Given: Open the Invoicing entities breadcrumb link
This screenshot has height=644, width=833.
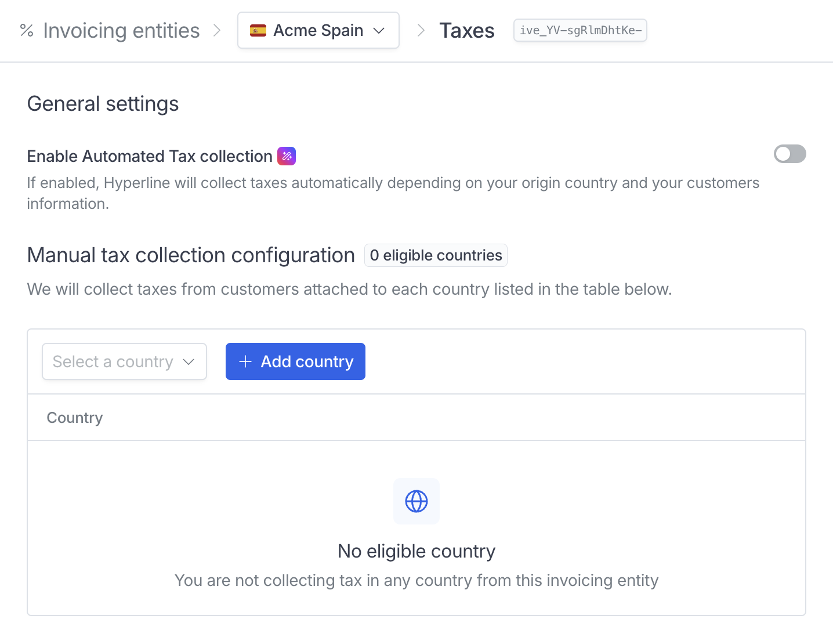Looking at the screenshot, I should point(121,31).
